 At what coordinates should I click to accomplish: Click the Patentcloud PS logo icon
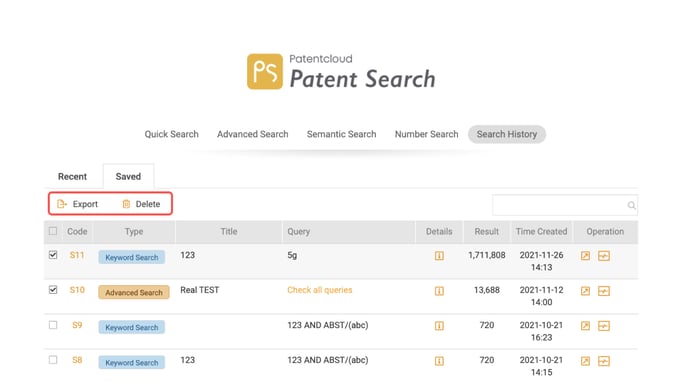pyautogui.click(x=265, y=71)
